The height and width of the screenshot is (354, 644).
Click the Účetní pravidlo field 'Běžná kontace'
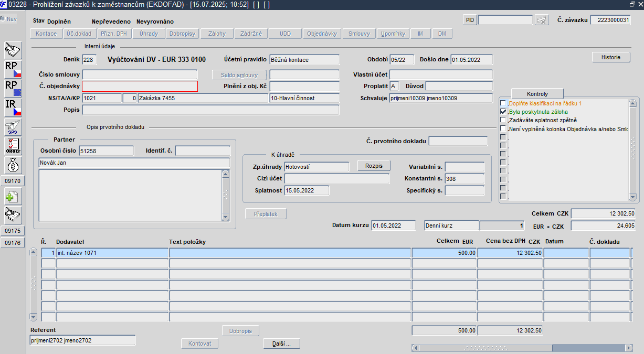coord(304,60)
